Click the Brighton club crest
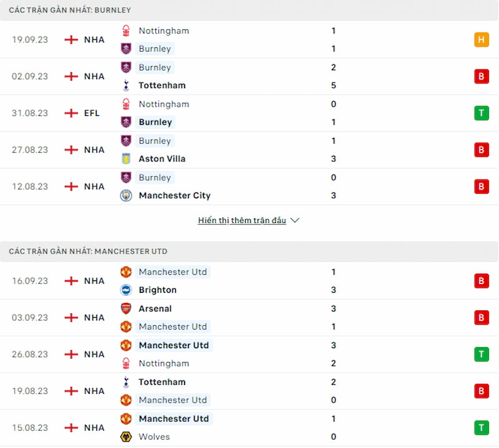This screenshot has height=448, width=499. (126, 290)
